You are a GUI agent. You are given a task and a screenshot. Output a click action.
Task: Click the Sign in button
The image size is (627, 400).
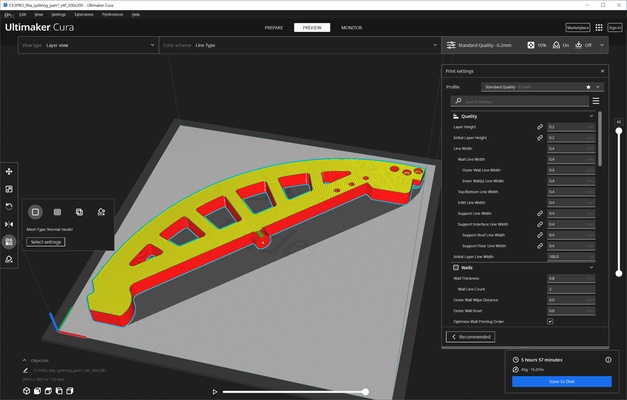615,28
